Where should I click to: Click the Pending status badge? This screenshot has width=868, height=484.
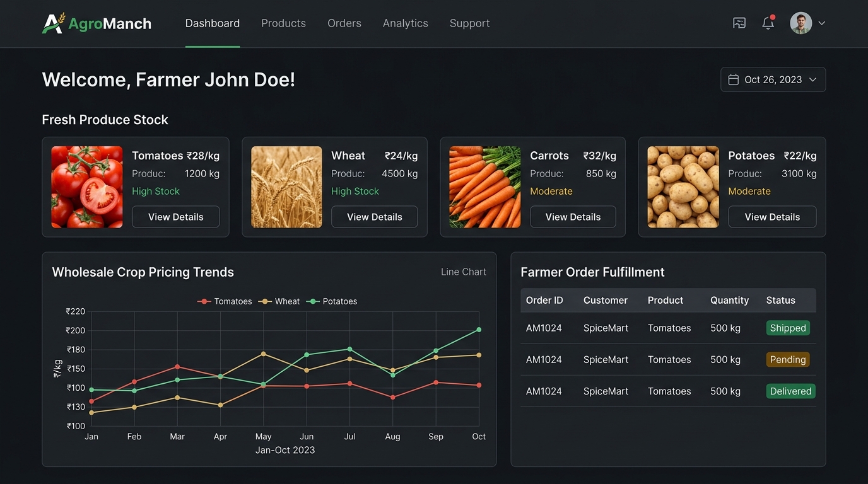pyautogui.click(x=788, y=359)
